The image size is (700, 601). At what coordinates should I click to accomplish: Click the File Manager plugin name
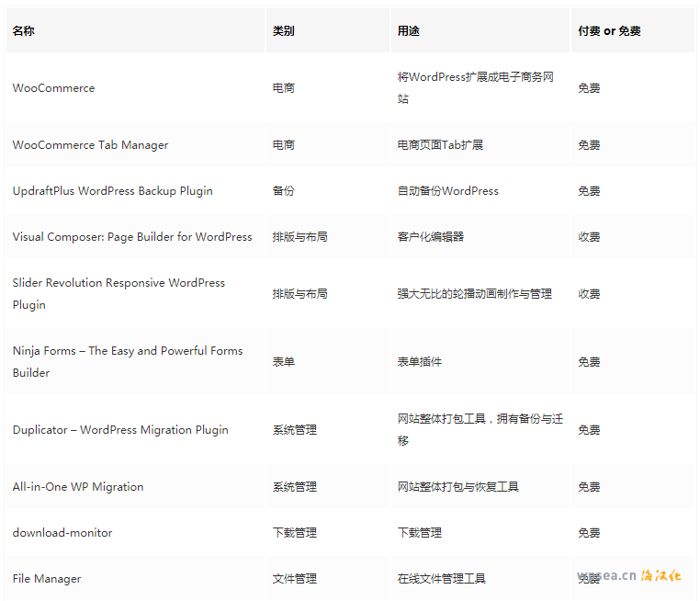[x=47, y=579]
